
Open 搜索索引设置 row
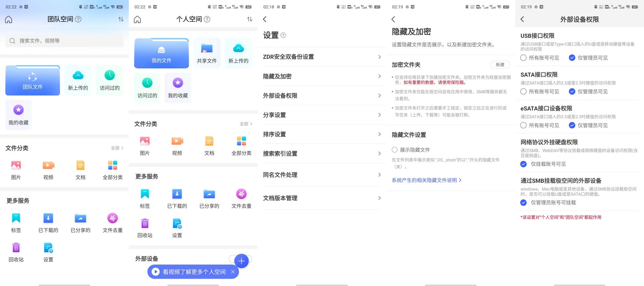[x=322, y=154]
